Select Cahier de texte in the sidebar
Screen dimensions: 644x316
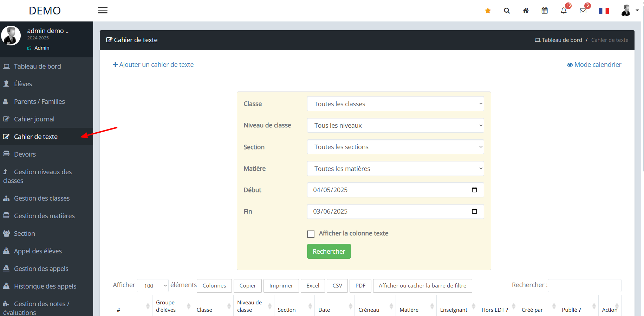tap(46, 137)
